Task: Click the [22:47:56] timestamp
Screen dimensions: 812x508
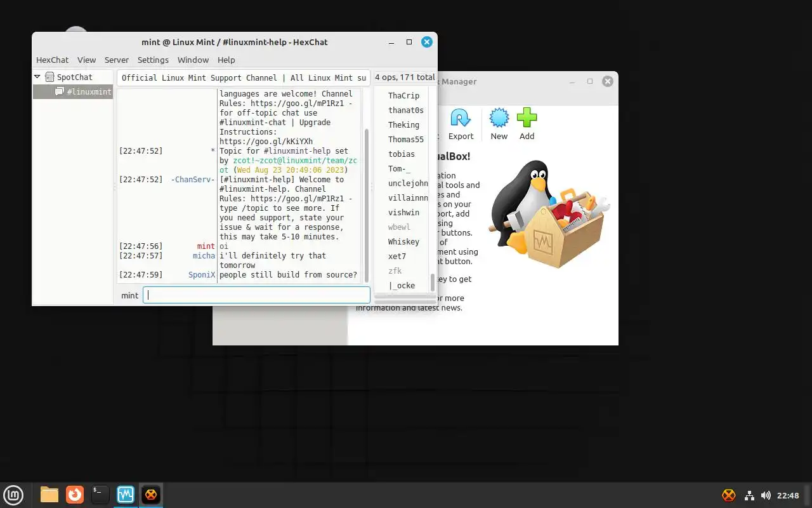Action: (x=141, y=246)
